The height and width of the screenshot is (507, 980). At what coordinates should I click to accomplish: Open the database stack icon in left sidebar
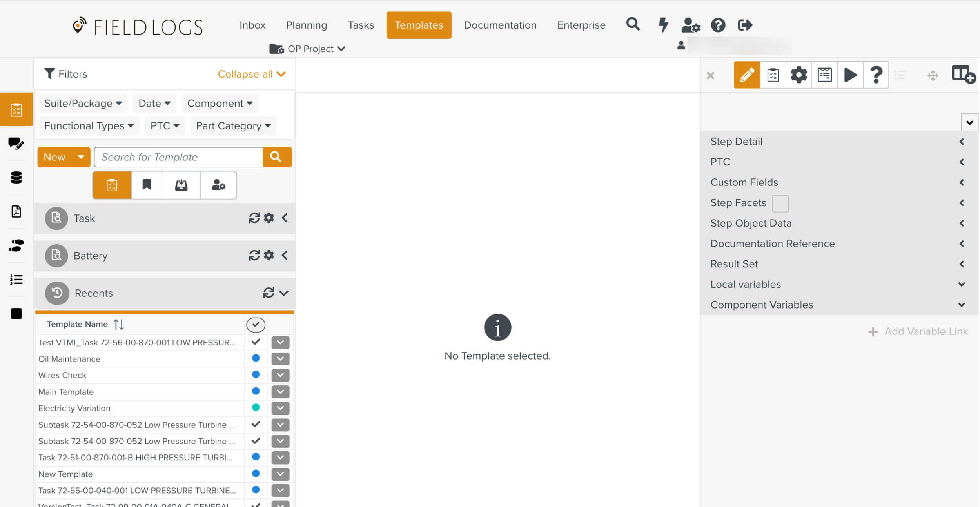[x=16, y=178]
